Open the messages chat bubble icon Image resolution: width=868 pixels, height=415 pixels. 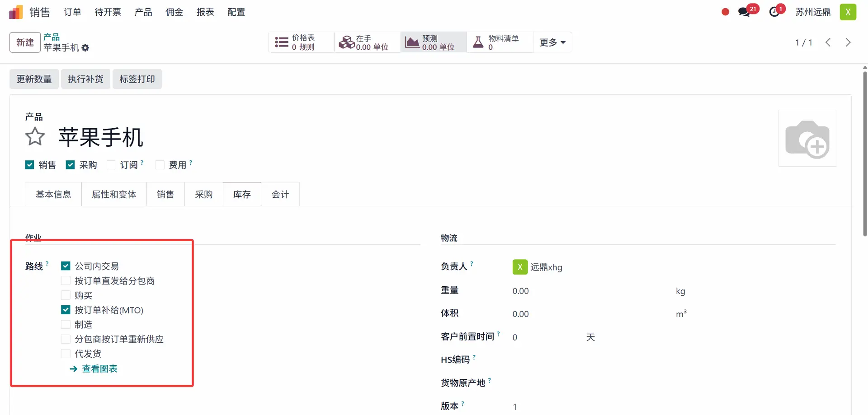[x=744, y=12]
